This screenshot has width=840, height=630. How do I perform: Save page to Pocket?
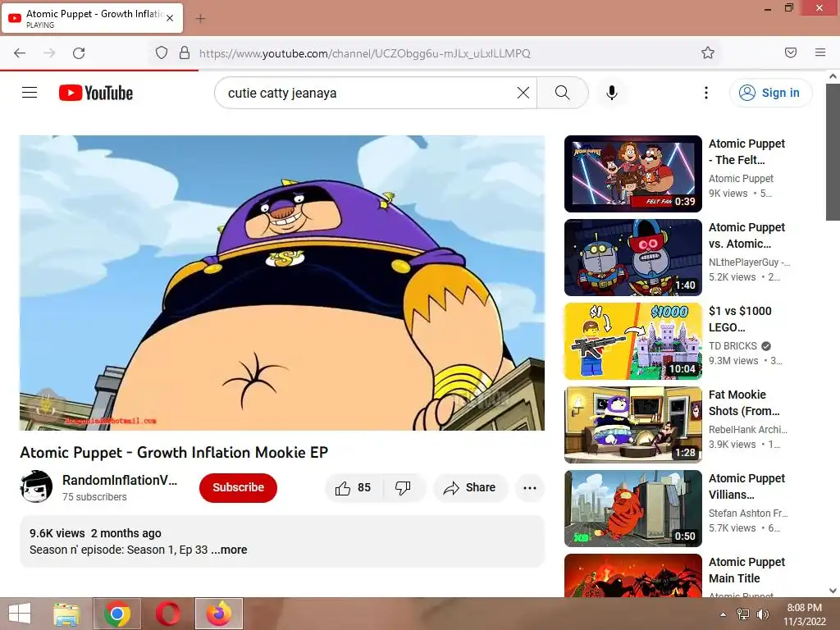[x=791, y=52]
